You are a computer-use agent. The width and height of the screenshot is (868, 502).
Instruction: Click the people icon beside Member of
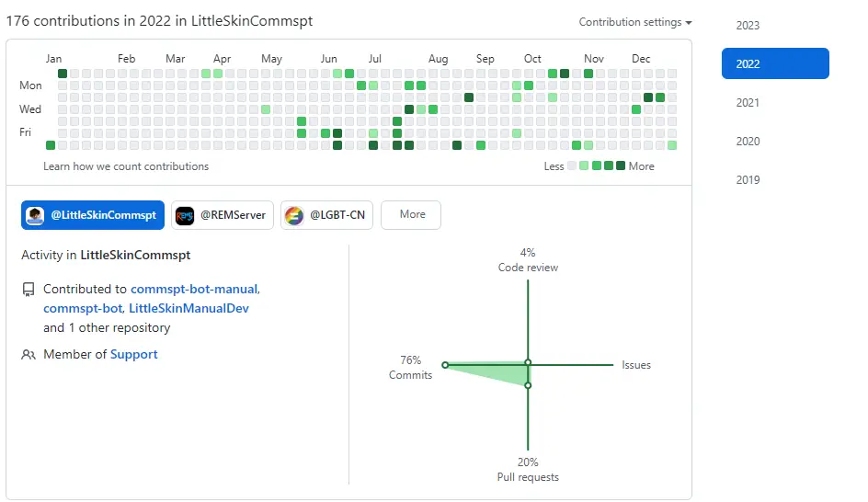point(29,355)
